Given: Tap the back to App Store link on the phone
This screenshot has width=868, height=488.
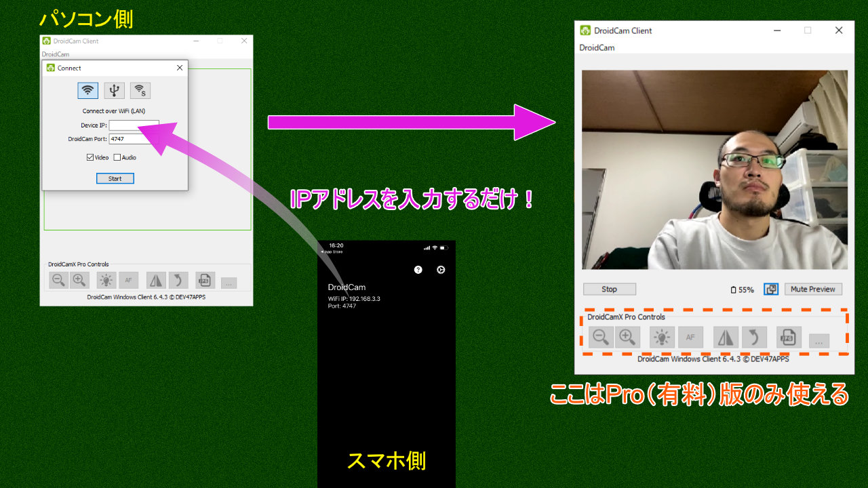Looking at the screenshot, I should (x=332, y=251).
